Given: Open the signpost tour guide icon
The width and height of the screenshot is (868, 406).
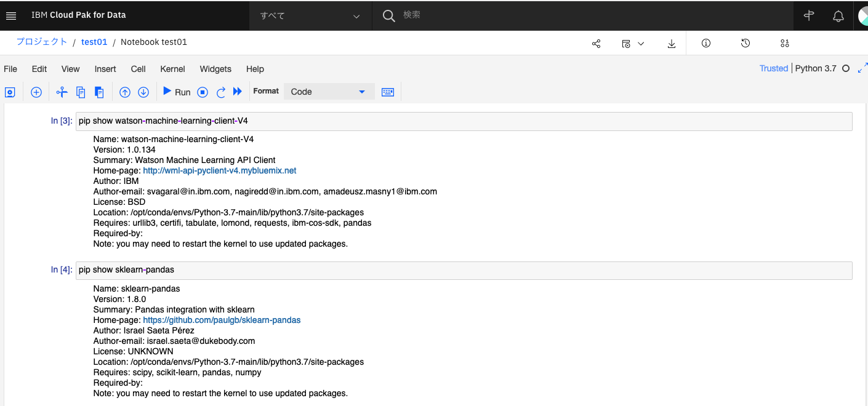Looking at the screenshot, I should coord(809,15).
